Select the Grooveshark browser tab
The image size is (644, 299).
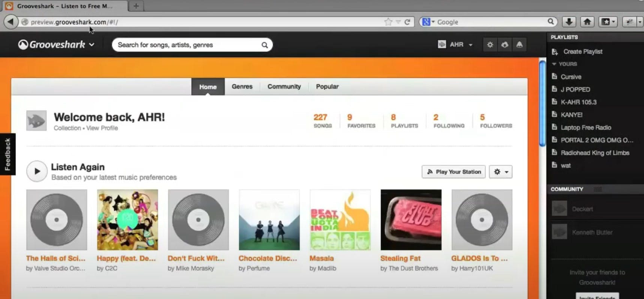click(65, 6)
